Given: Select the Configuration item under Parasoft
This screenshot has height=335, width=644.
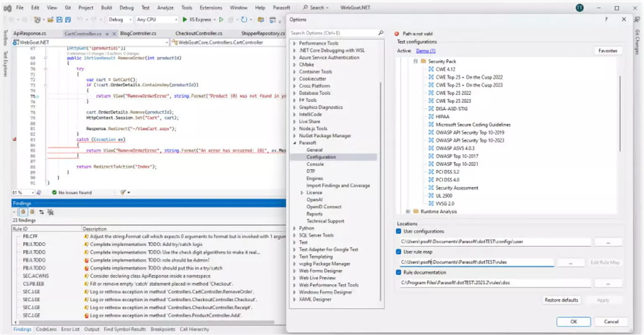Looking at the screenshot, I should click(333, 157).
